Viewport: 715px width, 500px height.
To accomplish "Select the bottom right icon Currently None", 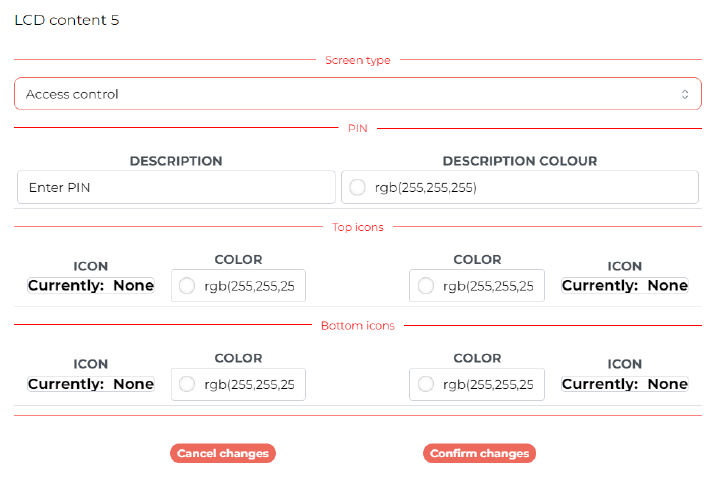I will click(625, 384).
